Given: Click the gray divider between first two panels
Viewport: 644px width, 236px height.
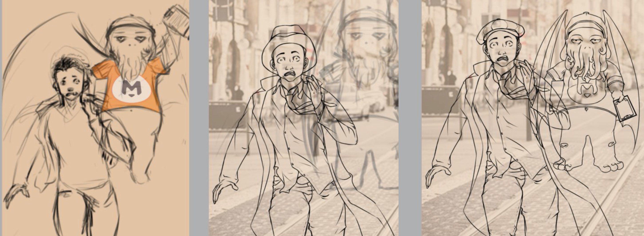Looking at the screenshot, I should tap(199, 118).
